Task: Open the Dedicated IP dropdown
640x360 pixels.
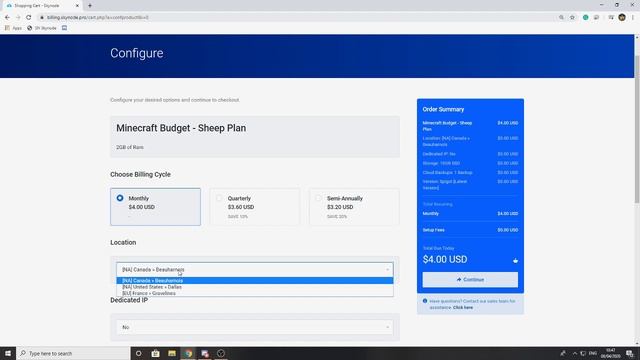Action: coord(255,327)
